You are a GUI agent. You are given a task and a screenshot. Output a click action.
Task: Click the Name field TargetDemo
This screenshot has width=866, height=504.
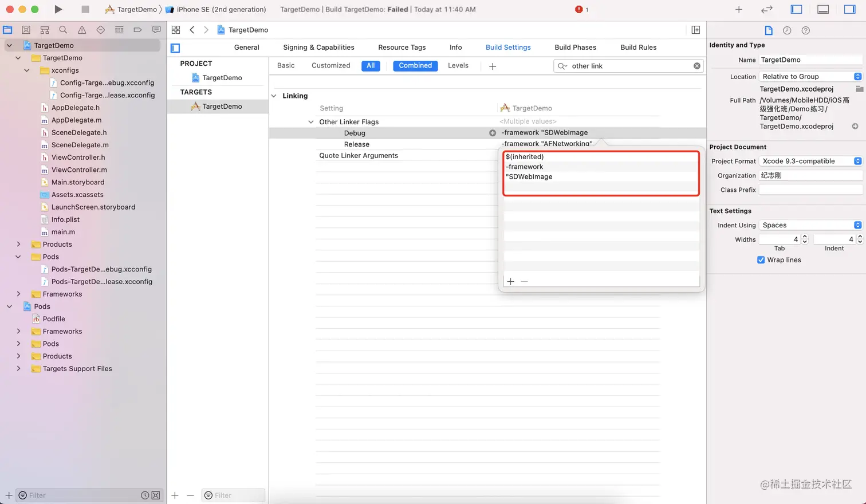tap(810, 60)
